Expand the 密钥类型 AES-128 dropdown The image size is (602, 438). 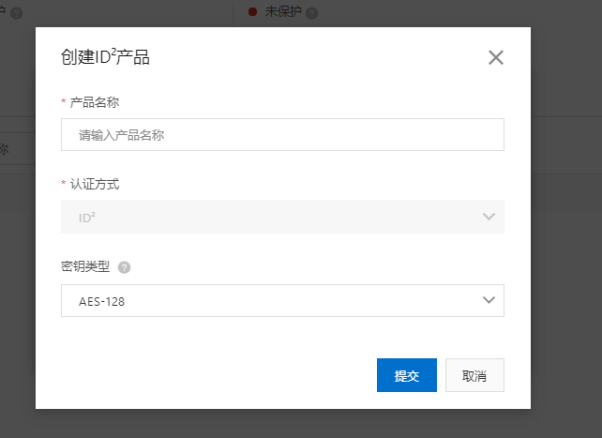(x=283, y=301)
